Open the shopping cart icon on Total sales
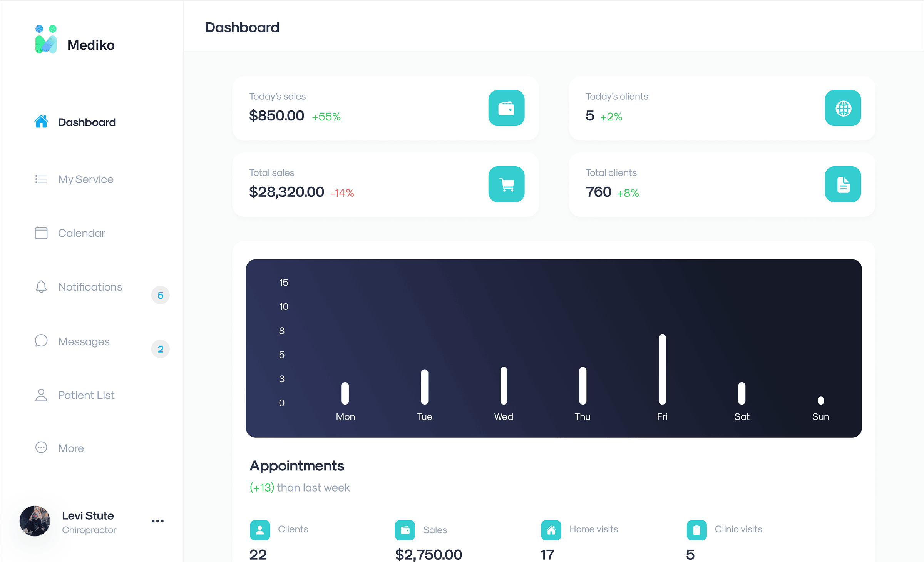924x562 pixels. coord(506,184)
